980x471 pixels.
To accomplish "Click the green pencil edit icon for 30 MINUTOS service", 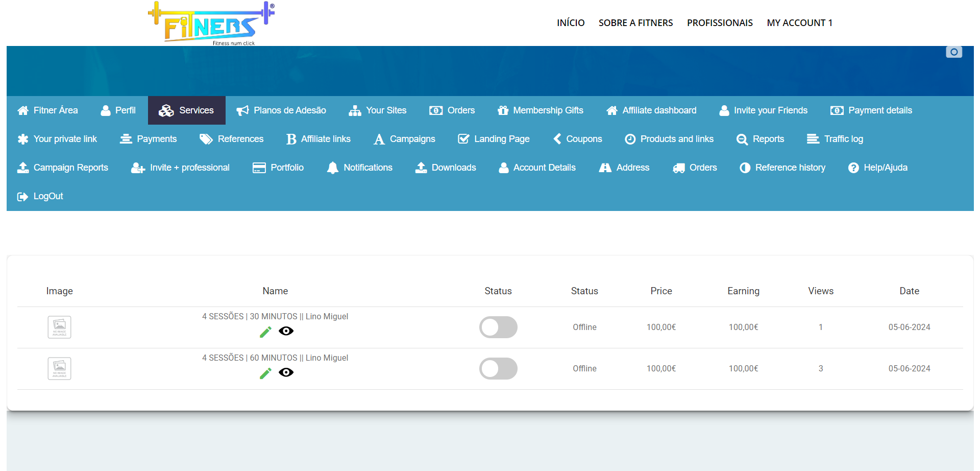I will [265, 332].
